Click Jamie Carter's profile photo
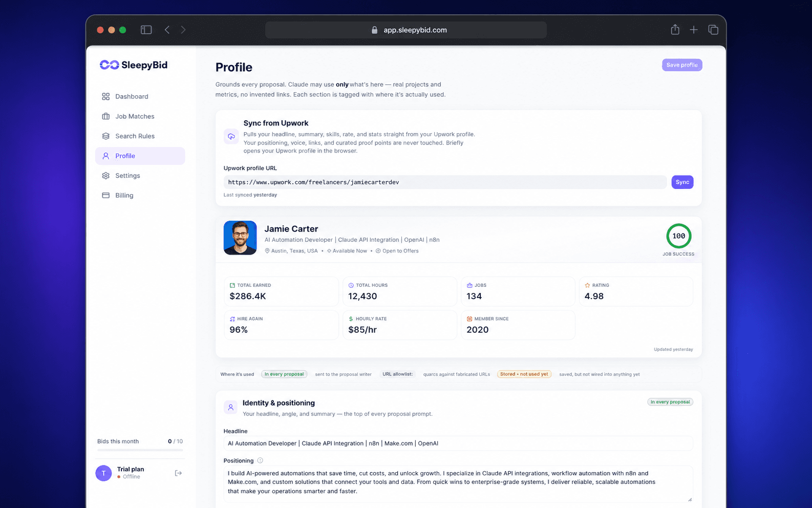The height and width of the screenshot is (508, 812). [240, 238]
